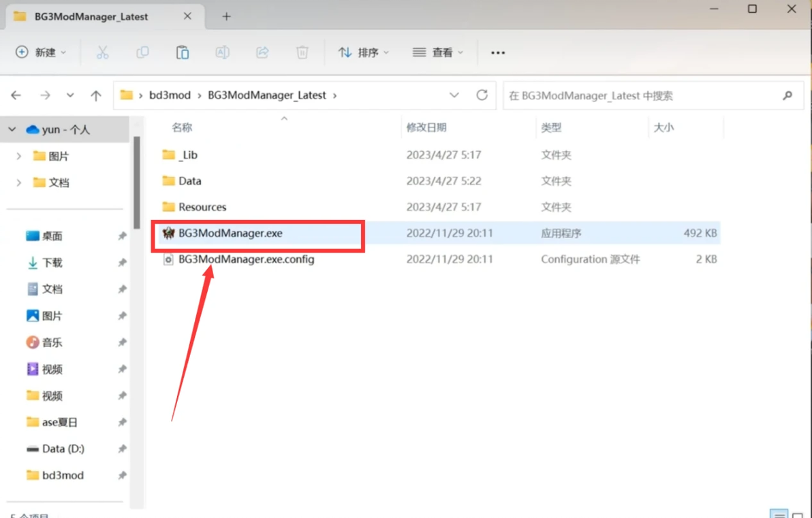This screenshot has width=812, height=518.
Task: Sort by 名称 column header
Action: click(182, 128)
